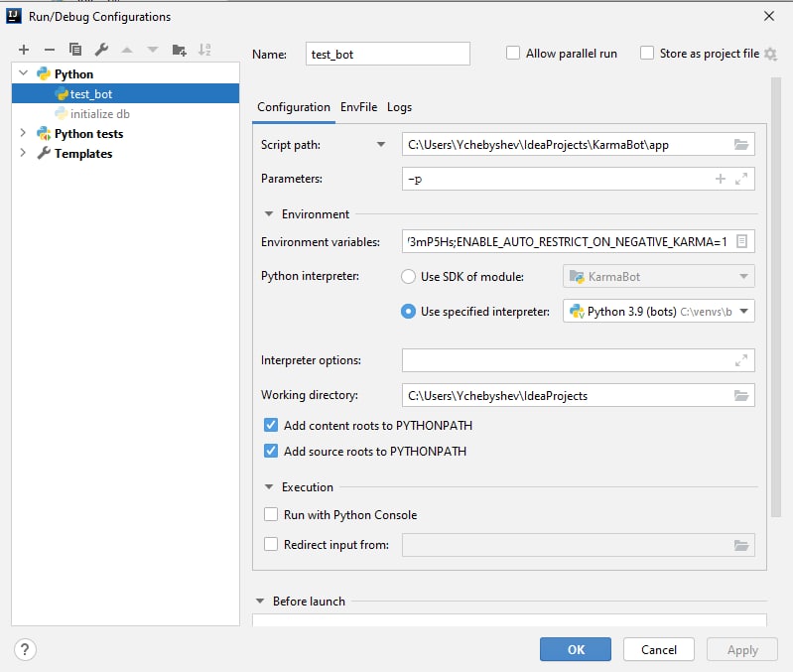Click the OK button
Viewport: 793px width, 672px height.
(576, 649)
